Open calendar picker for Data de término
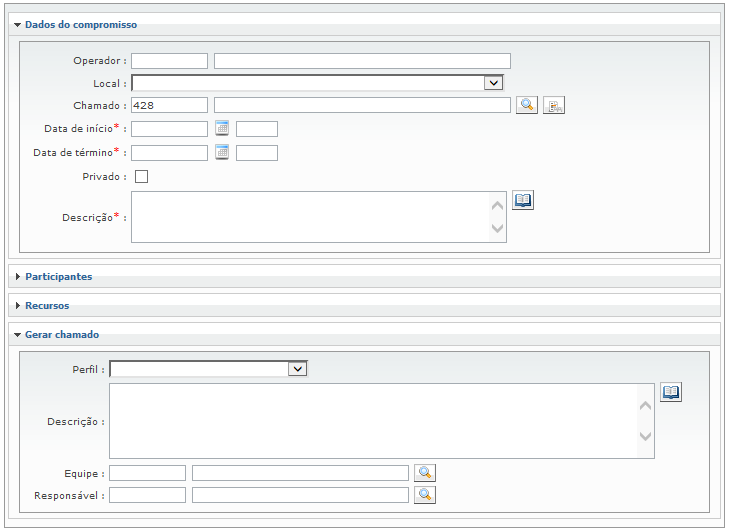The width and height of the screenshot is (729, 531). [x=222, y=152]
